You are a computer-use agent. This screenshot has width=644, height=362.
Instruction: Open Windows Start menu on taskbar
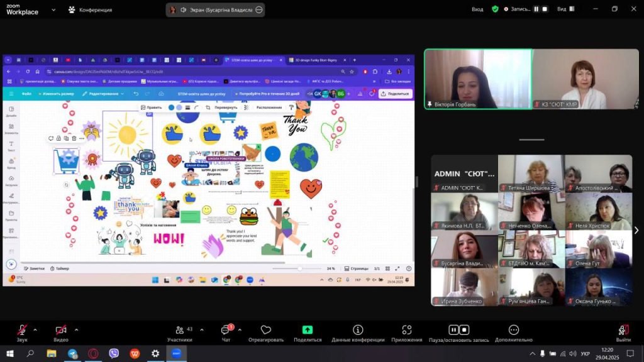(x=10, y=353)
